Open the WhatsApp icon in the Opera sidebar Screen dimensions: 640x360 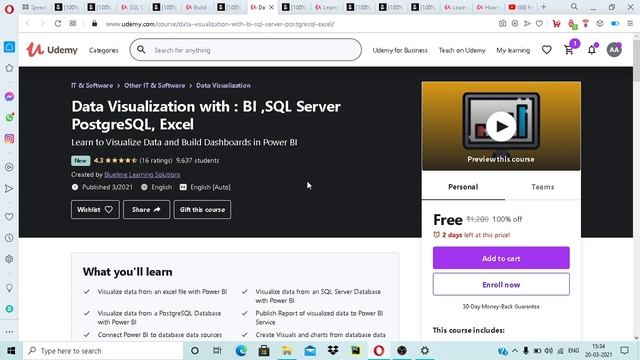9,118
